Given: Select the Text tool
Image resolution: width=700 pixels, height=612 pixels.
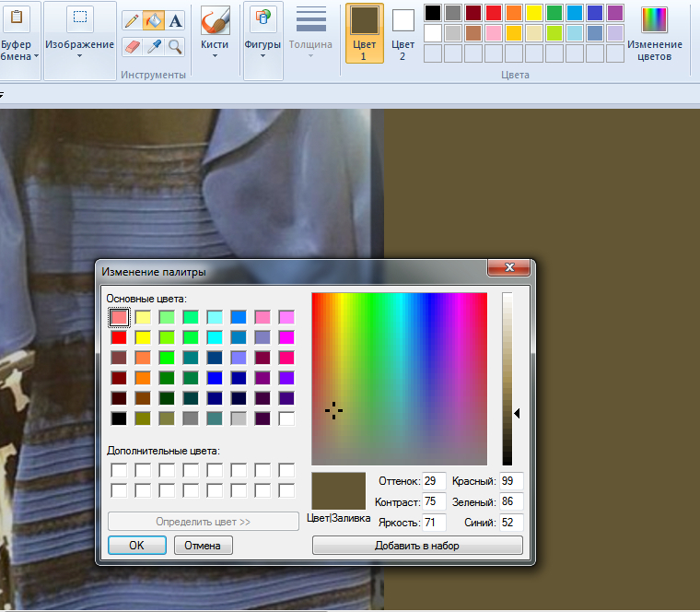Looking at the screenshot, I should [175, 19].
